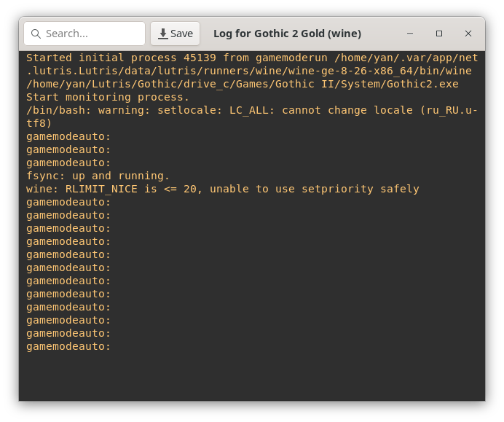Image resolution: width=504 pixels, height=422 pixels.
Task: Click the "wine: RLIMIT_NICE" warning line
Action: click(x=222, y=189)
